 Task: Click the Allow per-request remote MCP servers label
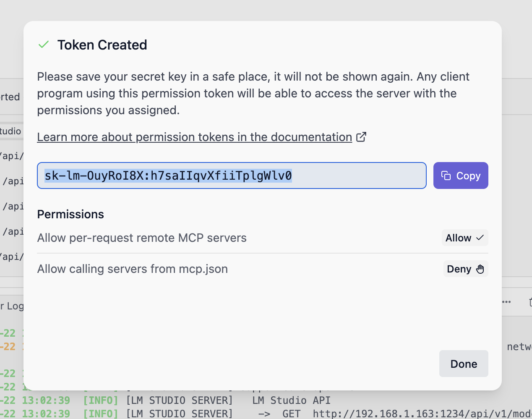pos(142,238)
